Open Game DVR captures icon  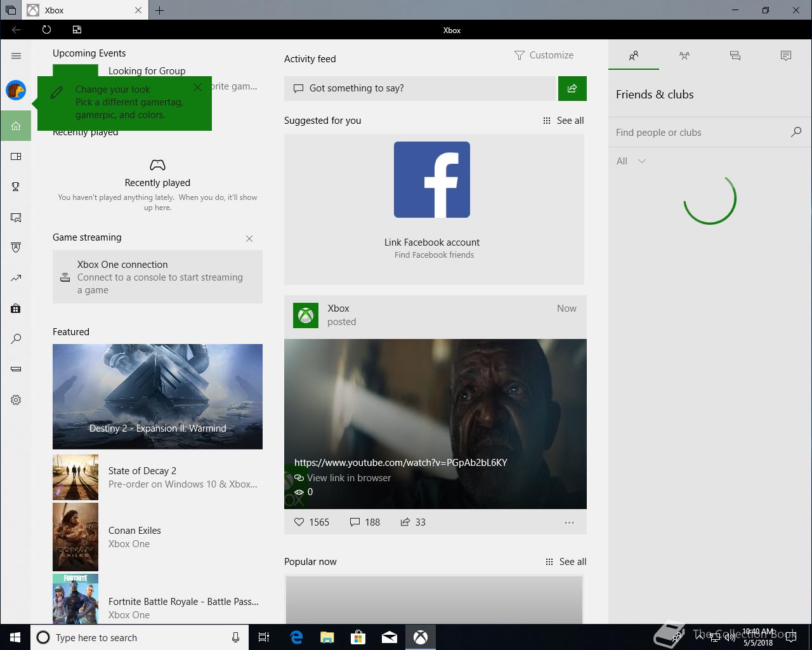tap(16, 217)
